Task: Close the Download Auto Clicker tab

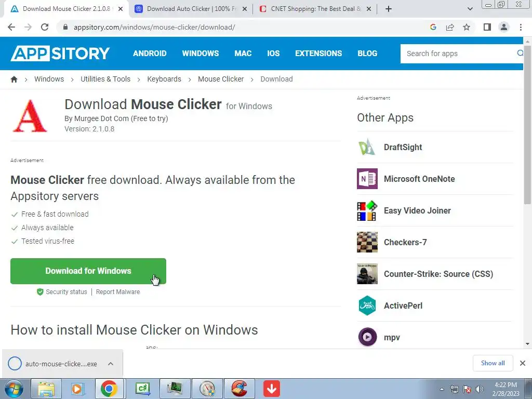Action: [x=245, y=9]
